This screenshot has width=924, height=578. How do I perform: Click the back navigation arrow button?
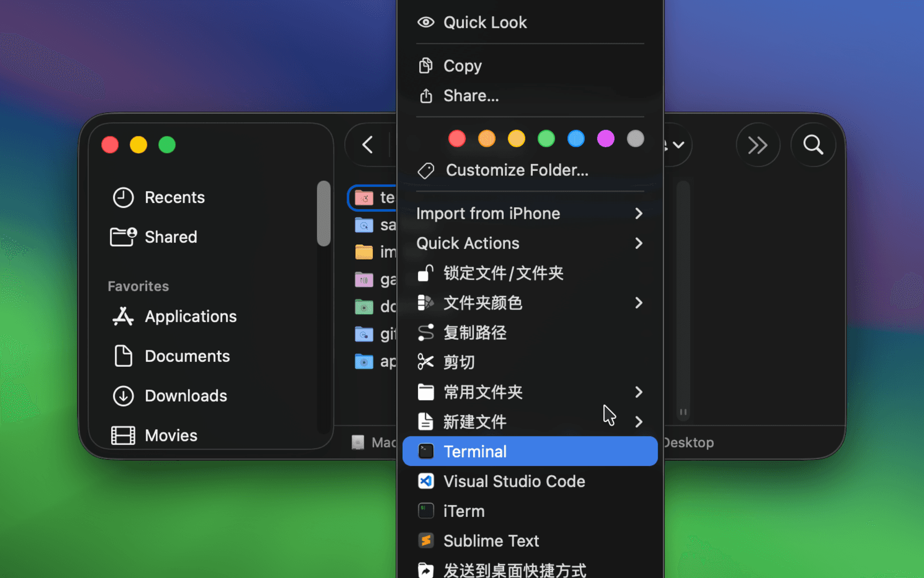[x=367, y=144]
